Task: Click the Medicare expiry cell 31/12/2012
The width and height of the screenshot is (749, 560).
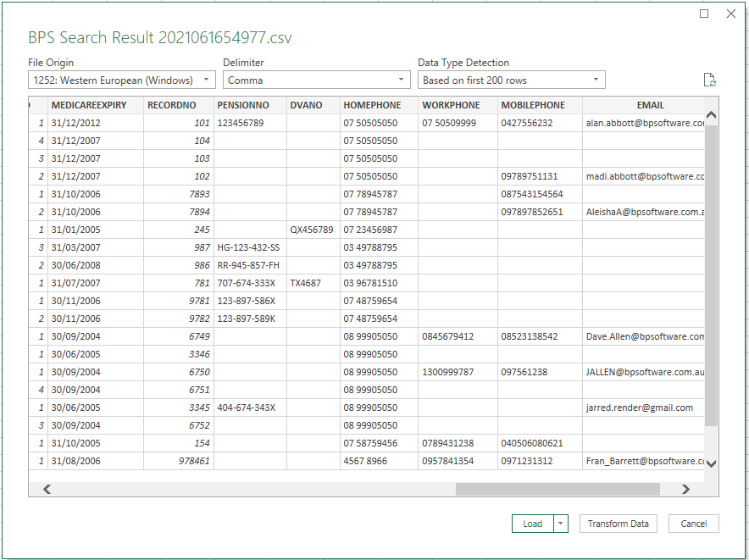Action: (96, 123)
